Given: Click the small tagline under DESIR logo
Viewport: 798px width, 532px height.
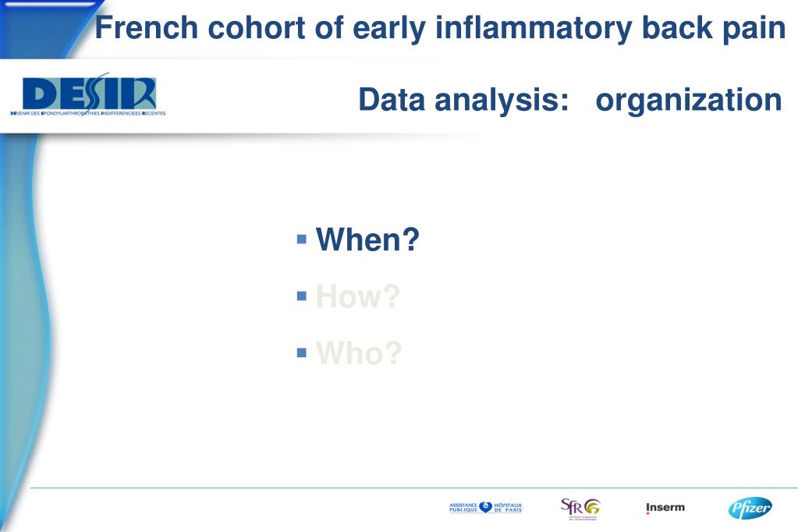Looking at the screenshot, I should (x=88, y=113).
